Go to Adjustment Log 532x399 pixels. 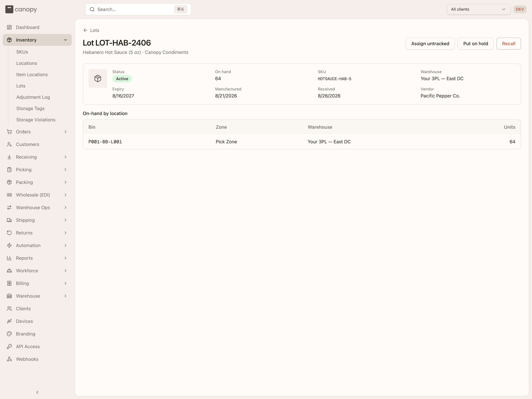coord(33,97)
